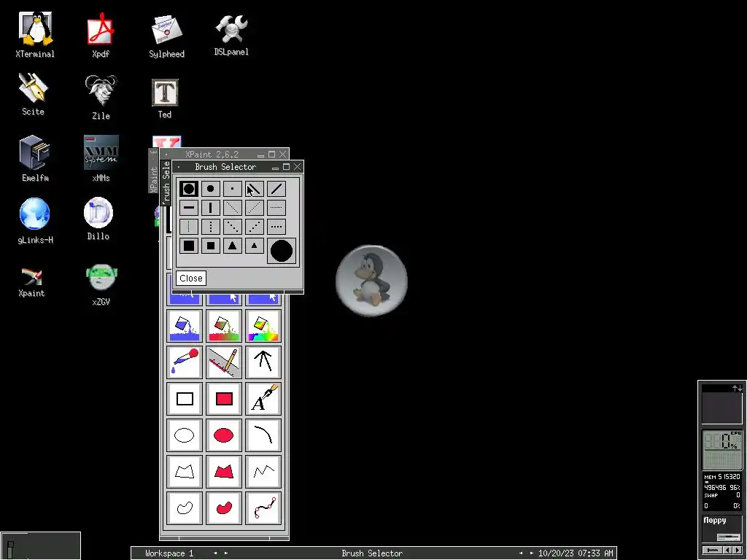The height and width of the screenshot is (560, 747).
Task: Select the thick horizontal bar brush
Action: 189,208
